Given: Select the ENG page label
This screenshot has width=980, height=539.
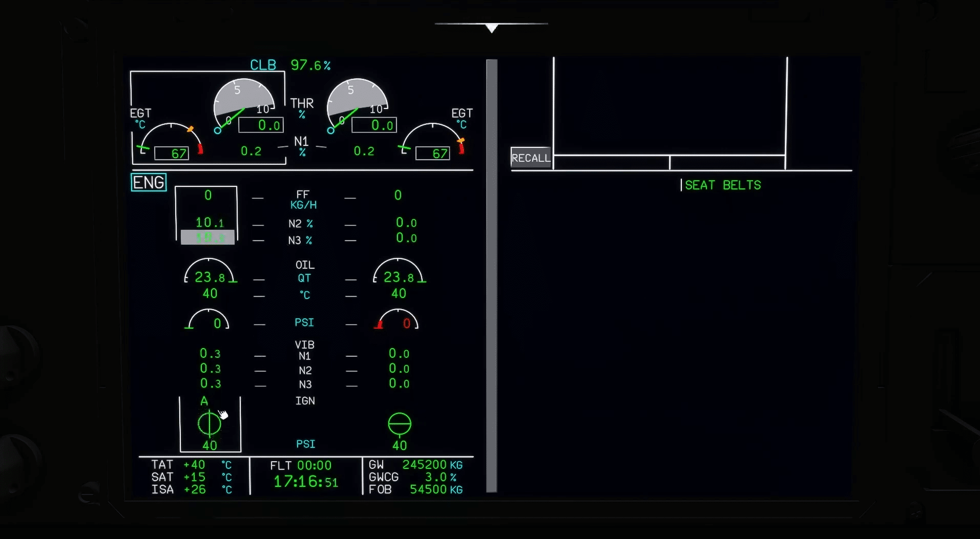Looking at the screenshot, I should (149, 183).
